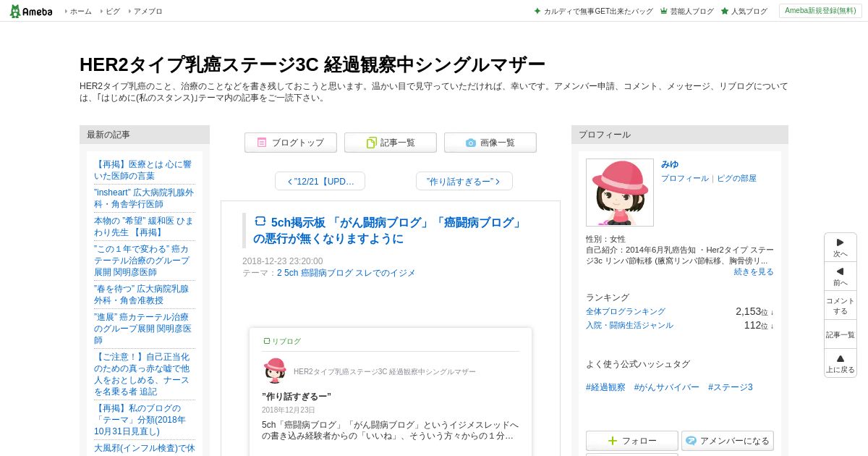Open recent post "この１年で変わる" 癌カテーテル治療
This screenshot has height=456, width=868.
click(x=142, y=261)
